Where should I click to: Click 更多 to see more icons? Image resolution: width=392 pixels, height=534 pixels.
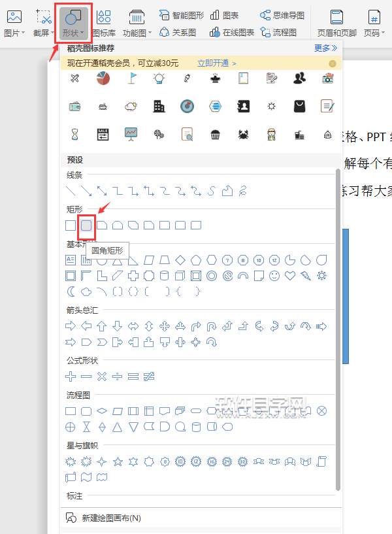point(325,48)
